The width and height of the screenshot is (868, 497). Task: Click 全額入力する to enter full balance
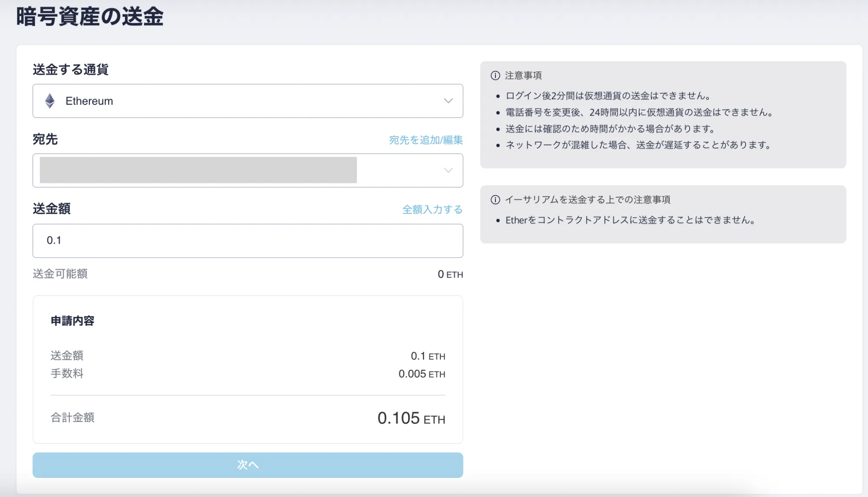(432, 209)
